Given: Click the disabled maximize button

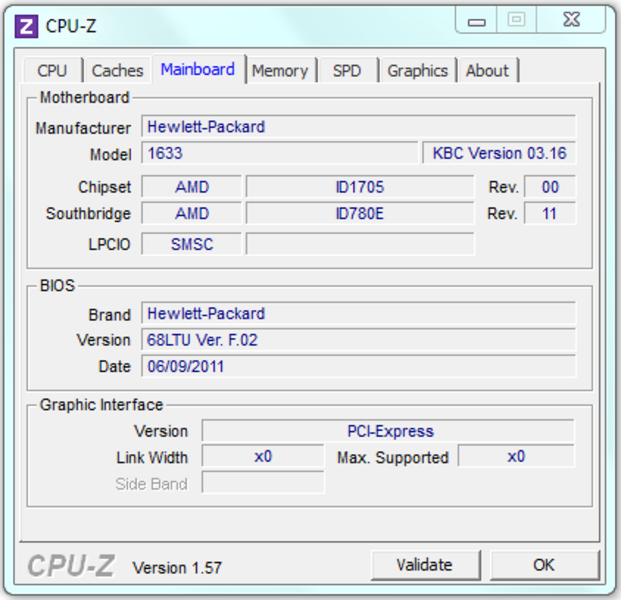Looking at the screenshot, I should point(516,21).
